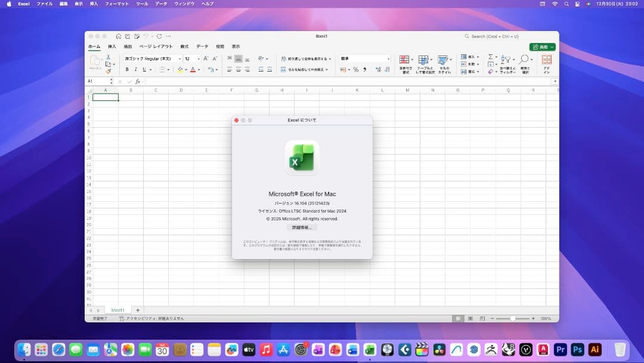Toggle bold formatting
Viewport: 644px width, 363px height.
(x=126, y=69)
